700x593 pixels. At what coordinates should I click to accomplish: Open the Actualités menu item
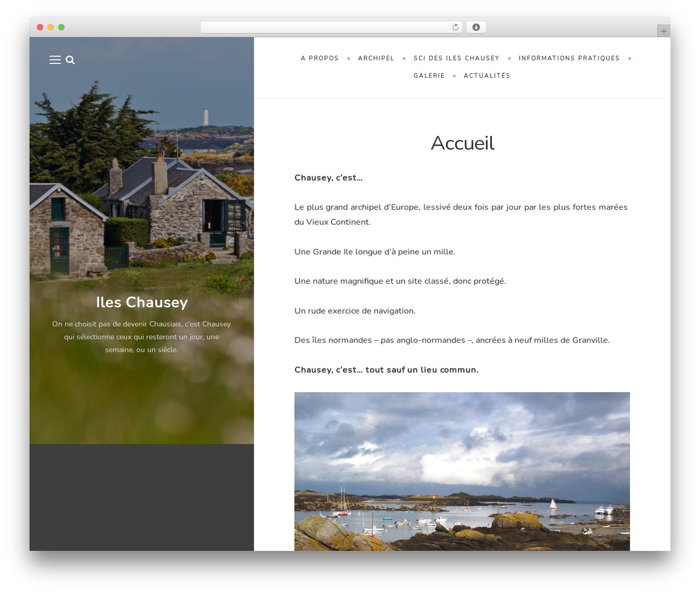tap(487, 75)
